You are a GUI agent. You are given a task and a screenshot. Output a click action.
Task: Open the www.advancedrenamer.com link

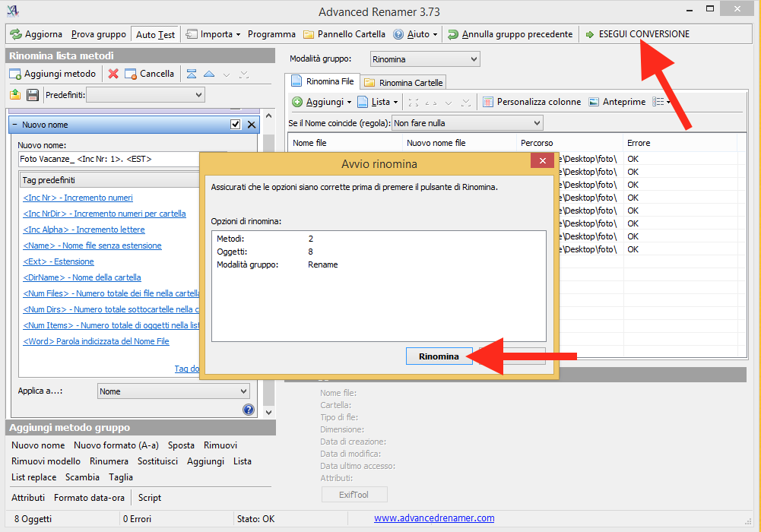click(x=434, y=518)
